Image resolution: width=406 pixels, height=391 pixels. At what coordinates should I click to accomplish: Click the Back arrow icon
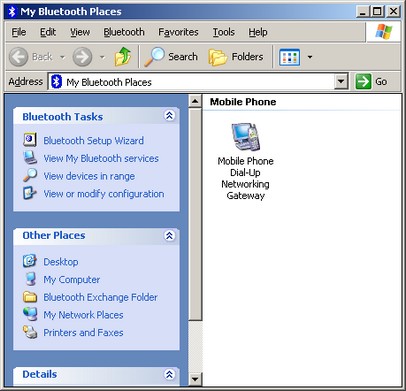pyautogui.click(x=18, y=57)
